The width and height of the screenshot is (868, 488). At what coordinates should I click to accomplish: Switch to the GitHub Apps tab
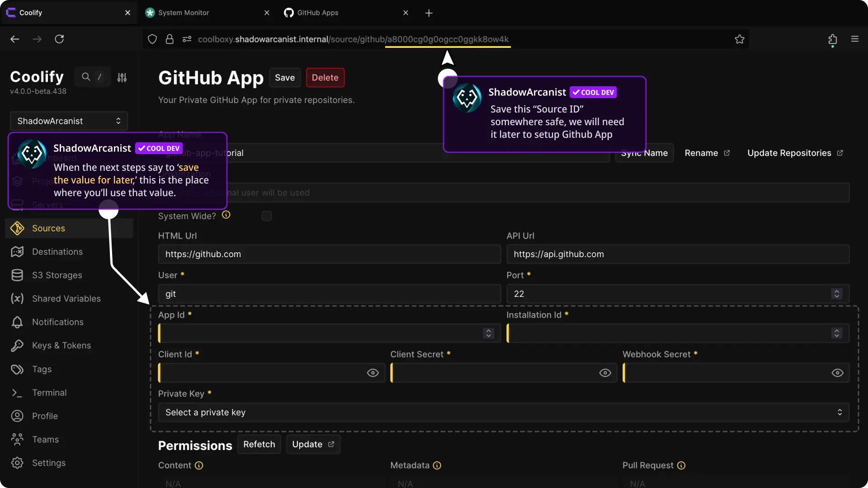317,13
